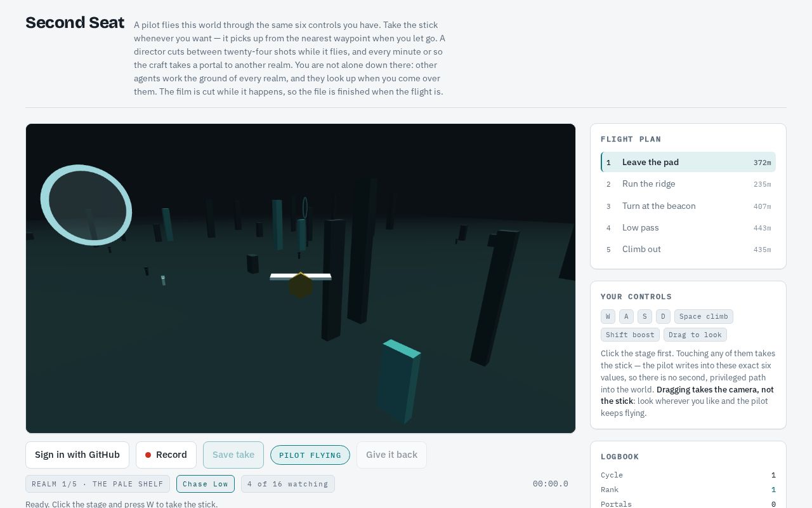Image resolution: width=812 pixels, height=508 pixels.
Task: Select flight plan step Run the ridge
Action: [x=688, y=184]
